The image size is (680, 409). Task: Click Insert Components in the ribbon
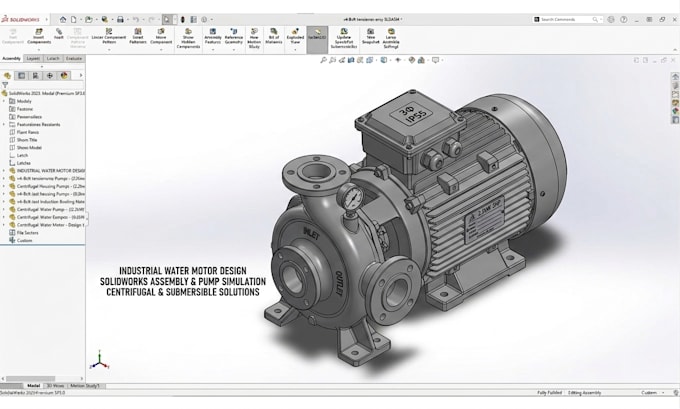pos(39,36)
